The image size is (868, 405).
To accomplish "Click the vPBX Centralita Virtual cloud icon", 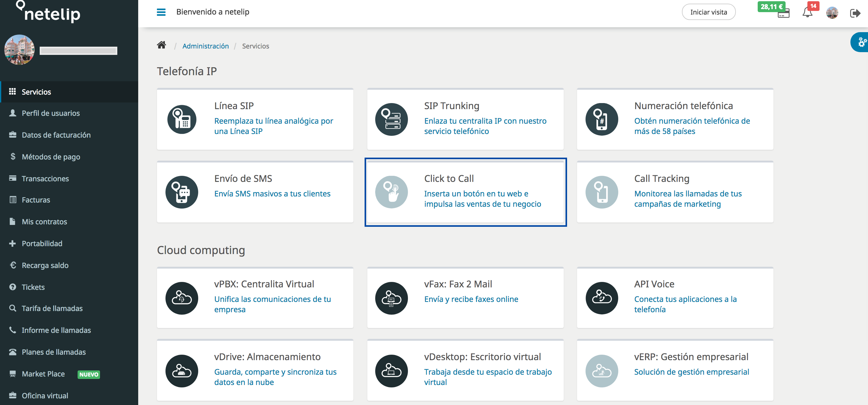I will pos(182,298).
